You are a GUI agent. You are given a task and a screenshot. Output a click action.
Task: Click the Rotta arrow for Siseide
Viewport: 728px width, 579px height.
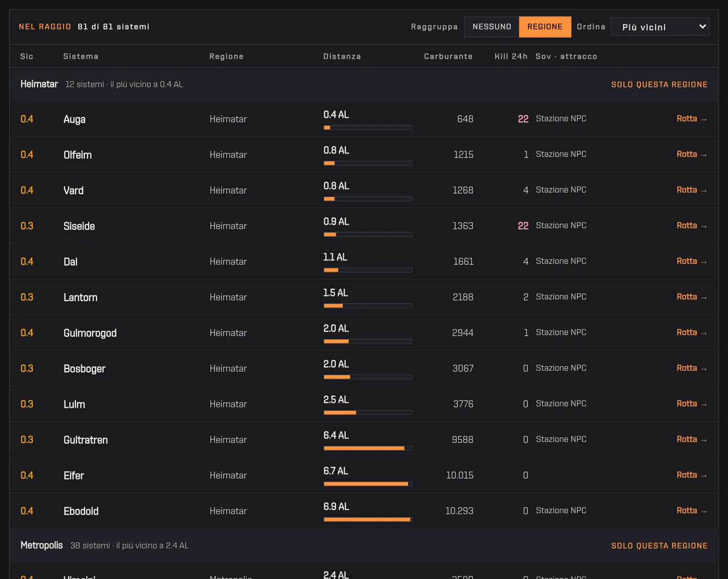tap(691, 226)
